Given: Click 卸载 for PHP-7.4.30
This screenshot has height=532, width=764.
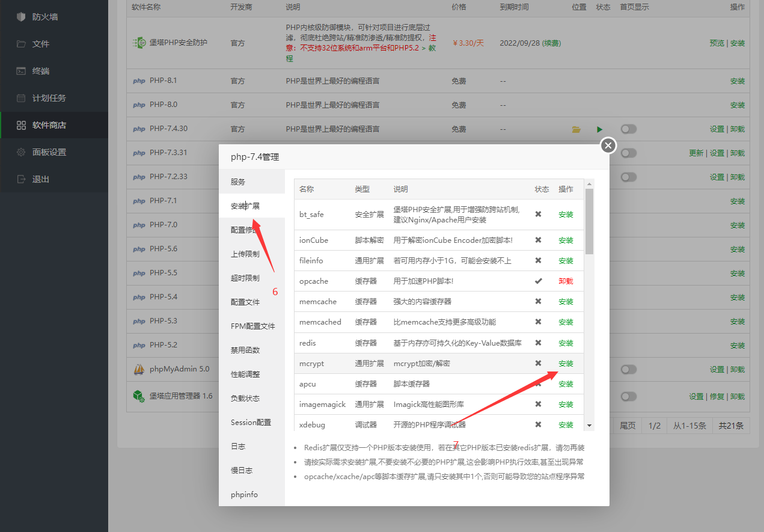Looking at the screenshot, I should point(738,129).
